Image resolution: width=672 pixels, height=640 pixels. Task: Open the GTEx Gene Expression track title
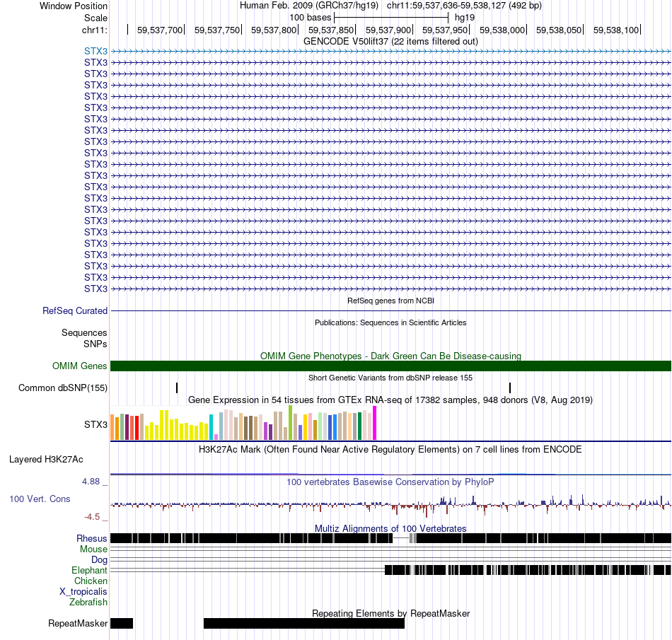pyautogui.click(x=390, y=400)
